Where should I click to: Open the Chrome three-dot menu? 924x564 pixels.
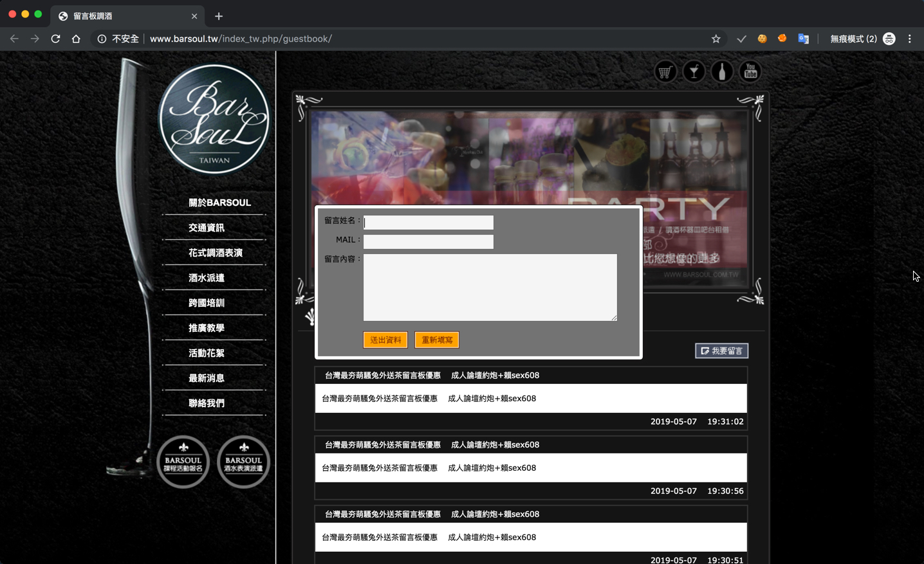pos(909,39)
